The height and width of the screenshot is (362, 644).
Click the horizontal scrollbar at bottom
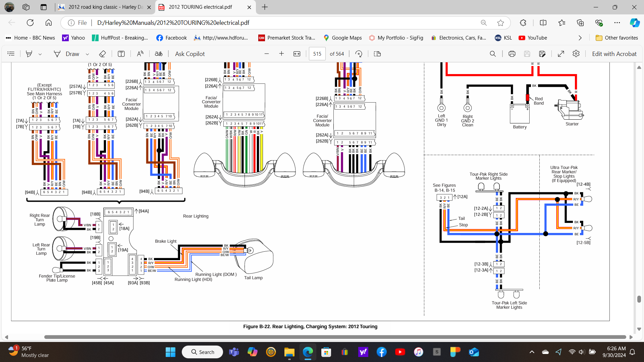point(335,337)
